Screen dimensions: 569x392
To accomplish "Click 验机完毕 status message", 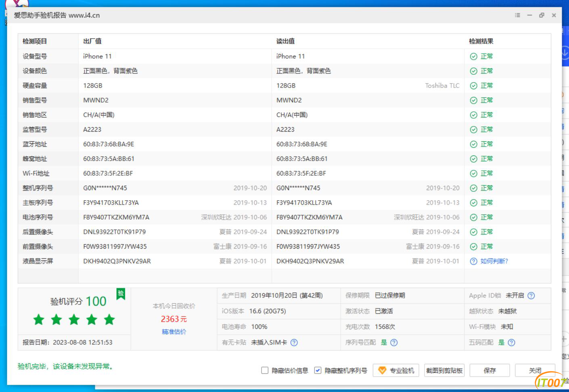I will click(x=67, y=367).
